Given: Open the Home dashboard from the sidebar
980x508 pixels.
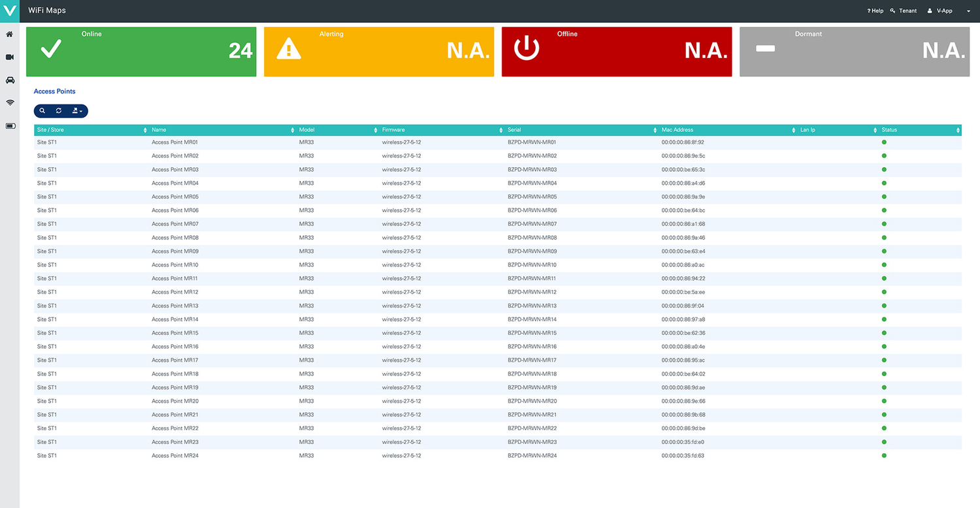Looking at the screenshot, I should [x=10, y=34].
